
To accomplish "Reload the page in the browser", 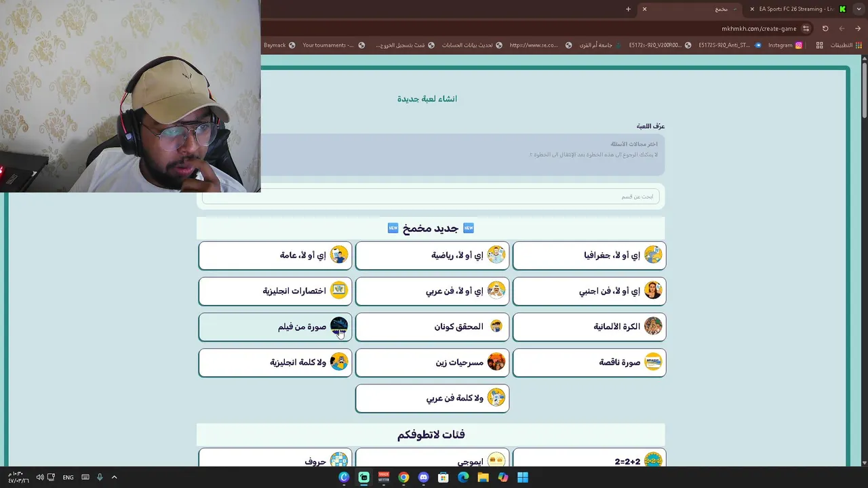I will click(825, 28).
